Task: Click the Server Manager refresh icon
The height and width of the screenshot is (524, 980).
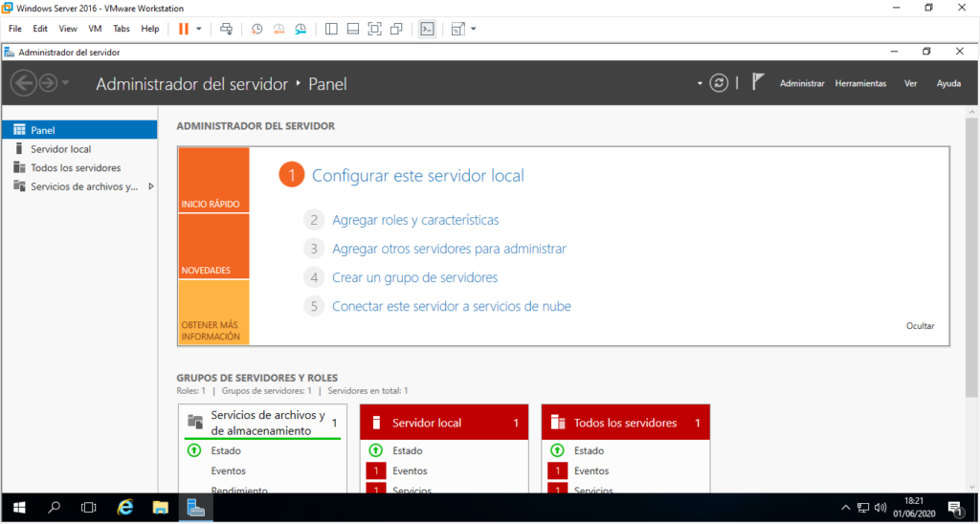Action: click(719, 83)
